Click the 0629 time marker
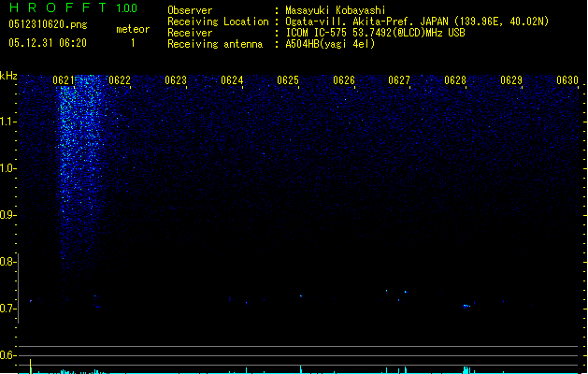 511,80
